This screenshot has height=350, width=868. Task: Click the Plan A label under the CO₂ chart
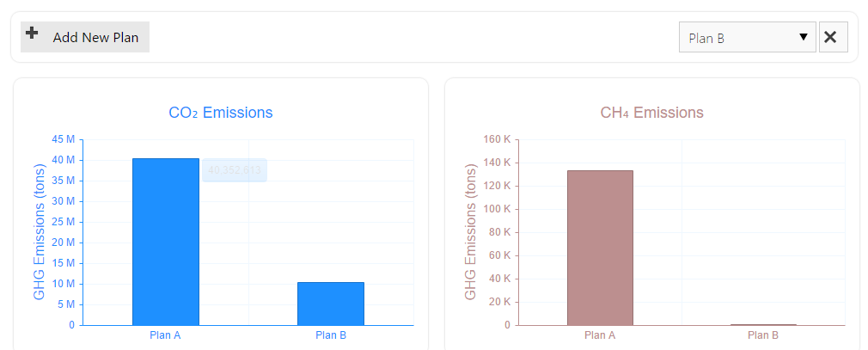coord(165,335)
